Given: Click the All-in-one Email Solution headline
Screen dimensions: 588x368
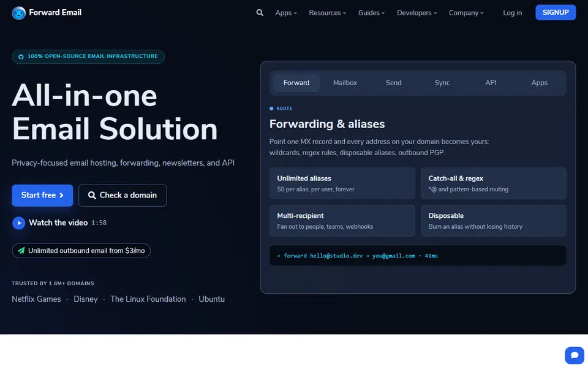Looking at the screenshot, I should point(115,112).
